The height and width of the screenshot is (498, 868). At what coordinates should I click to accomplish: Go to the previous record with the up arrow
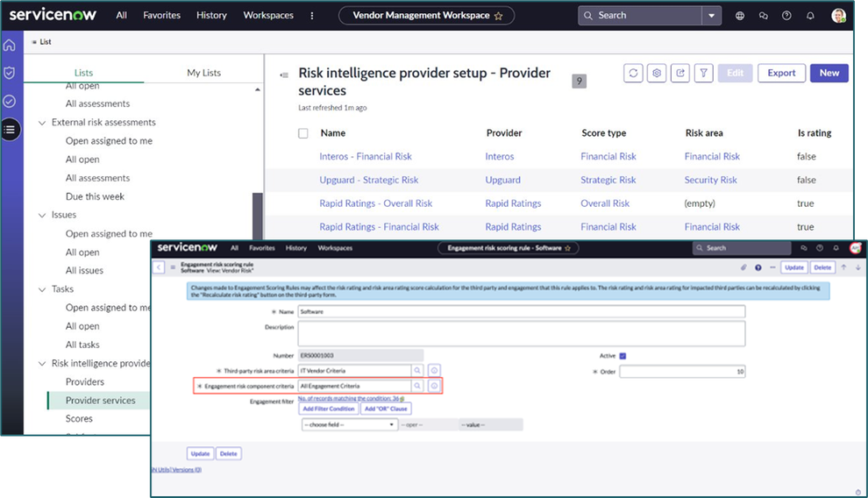point(843,267)
